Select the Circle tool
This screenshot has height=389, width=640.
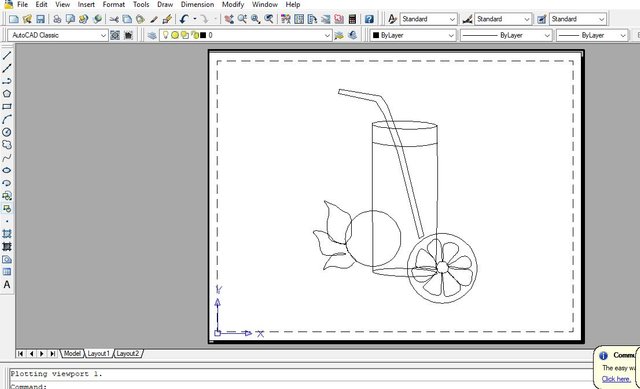pyautogui.click(x=7, y=132)
